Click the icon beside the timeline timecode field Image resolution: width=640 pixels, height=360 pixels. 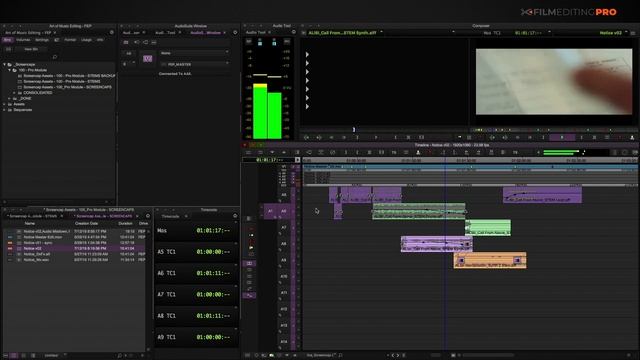coord(298,160)
